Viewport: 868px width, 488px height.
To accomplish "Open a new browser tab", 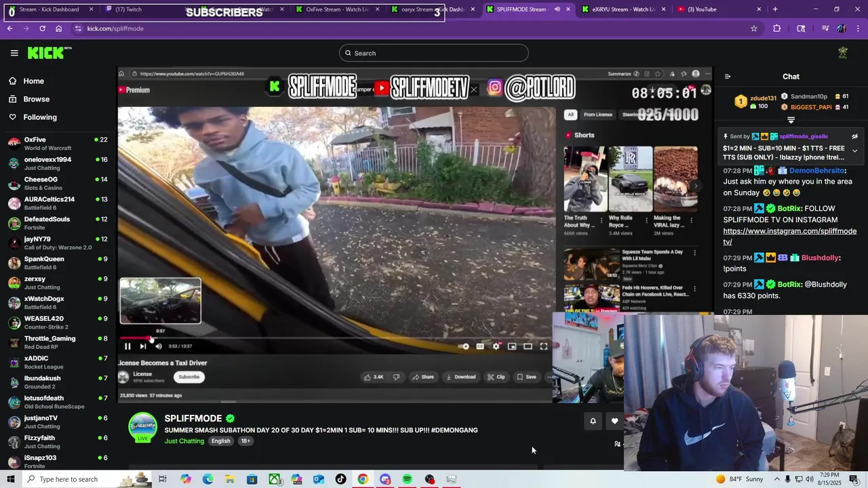I will 775,9.
